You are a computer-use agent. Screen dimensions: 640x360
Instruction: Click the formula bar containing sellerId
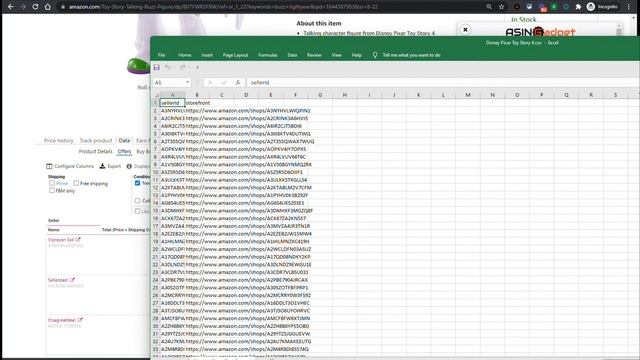[x=443, y=82]
